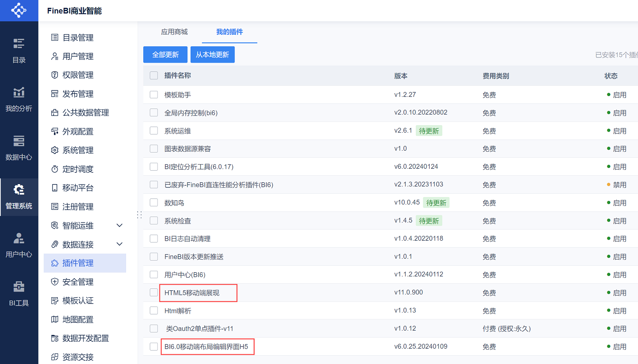Click the 移动平台 phone icon
Viewport: 638px width, 364px height.
coord(55,188)
